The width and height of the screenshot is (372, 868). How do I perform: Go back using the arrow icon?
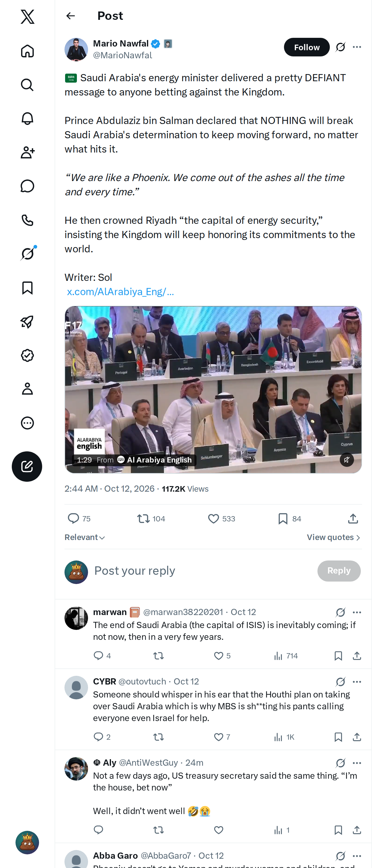(70, 16)
